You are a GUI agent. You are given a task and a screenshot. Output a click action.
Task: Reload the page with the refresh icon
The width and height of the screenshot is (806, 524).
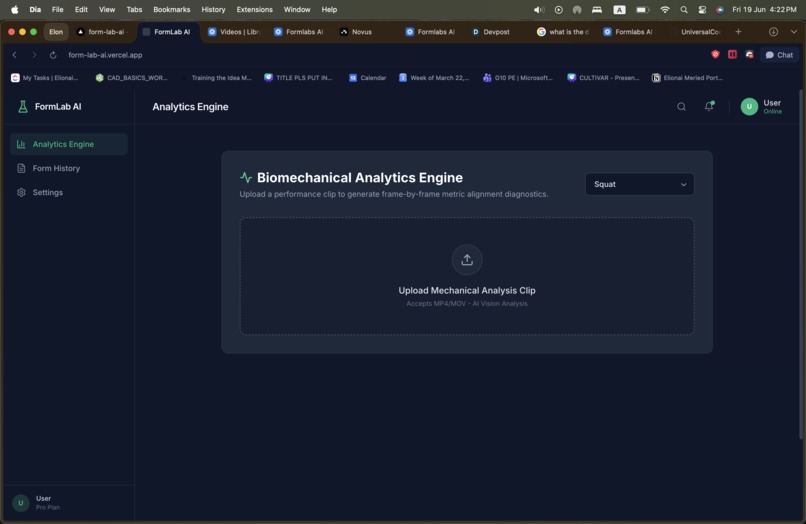53,55
